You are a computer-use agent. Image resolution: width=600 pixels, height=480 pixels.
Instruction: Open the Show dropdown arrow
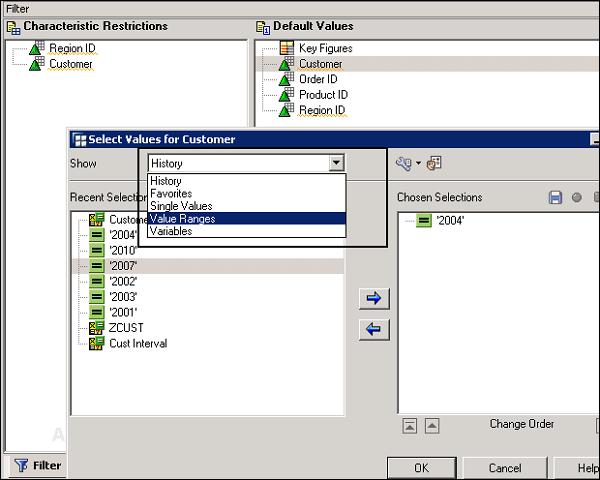tap(336, 163)
